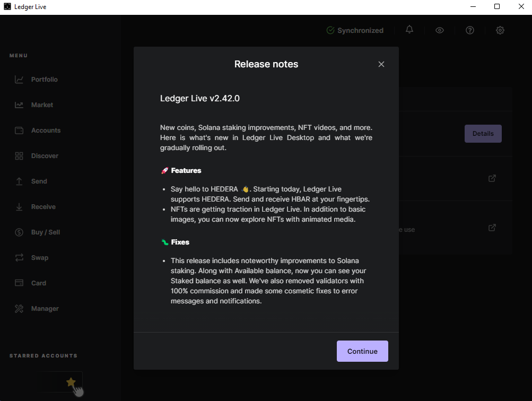Maximize the Ledger Live window
This screenshot has width=532, height=401.
pos(497,7)
